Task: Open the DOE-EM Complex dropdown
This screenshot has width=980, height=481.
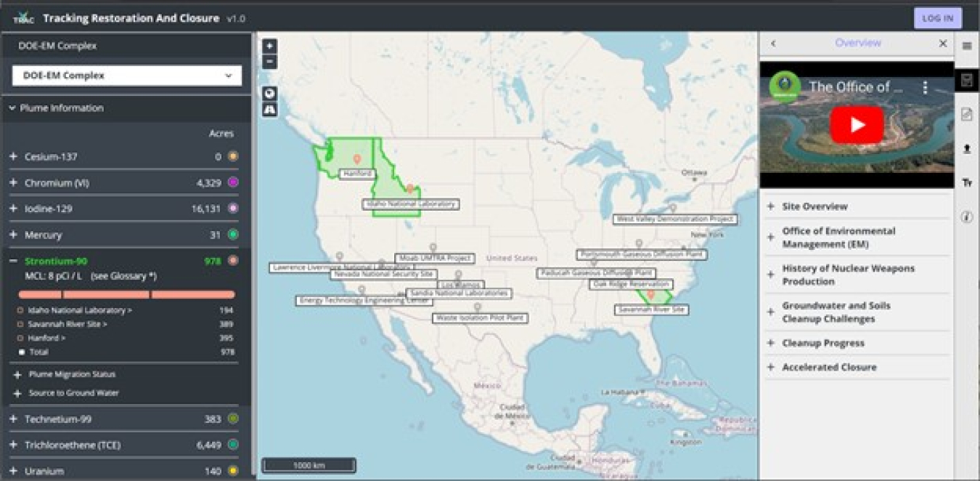Action: (127, 76)
